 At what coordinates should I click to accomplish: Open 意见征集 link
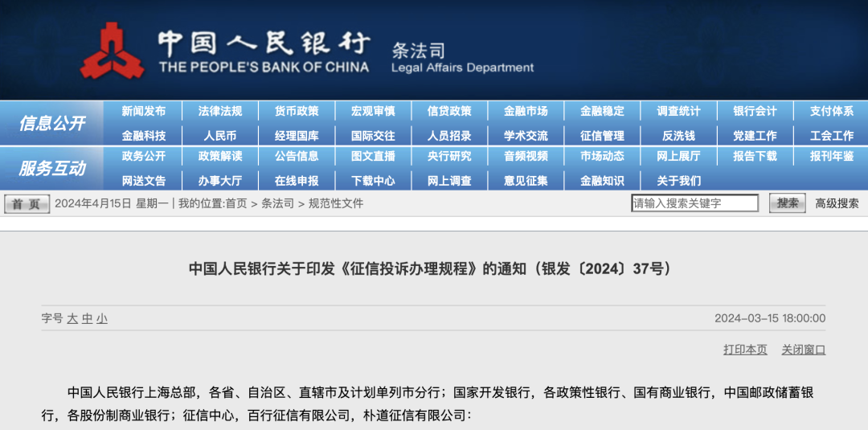point(526,180)
